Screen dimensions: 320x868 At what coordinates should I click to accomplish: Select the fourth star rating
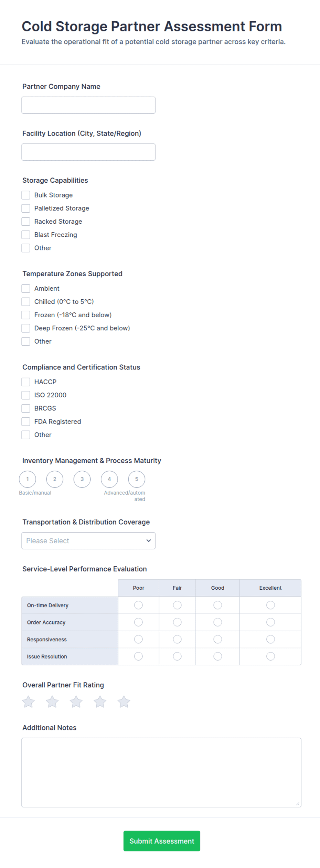tap(100, 701)
